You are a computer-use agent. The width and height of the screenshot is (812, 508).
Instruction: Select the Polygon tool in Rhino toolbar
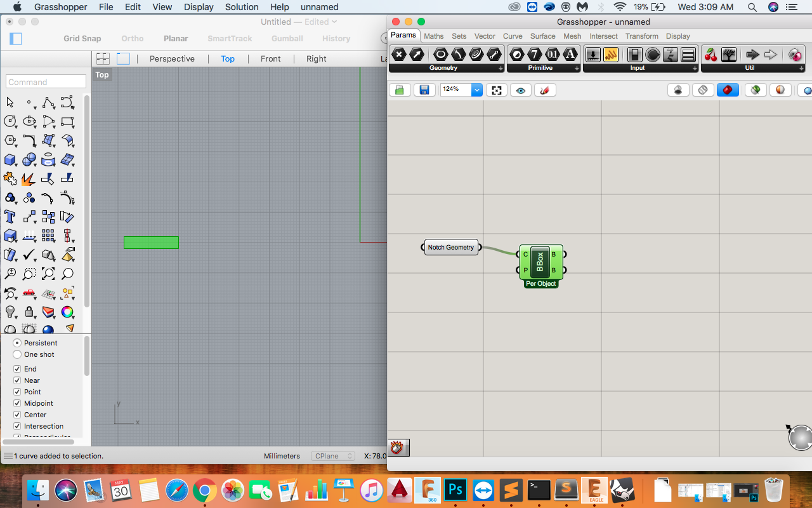(x=10, y=140)
